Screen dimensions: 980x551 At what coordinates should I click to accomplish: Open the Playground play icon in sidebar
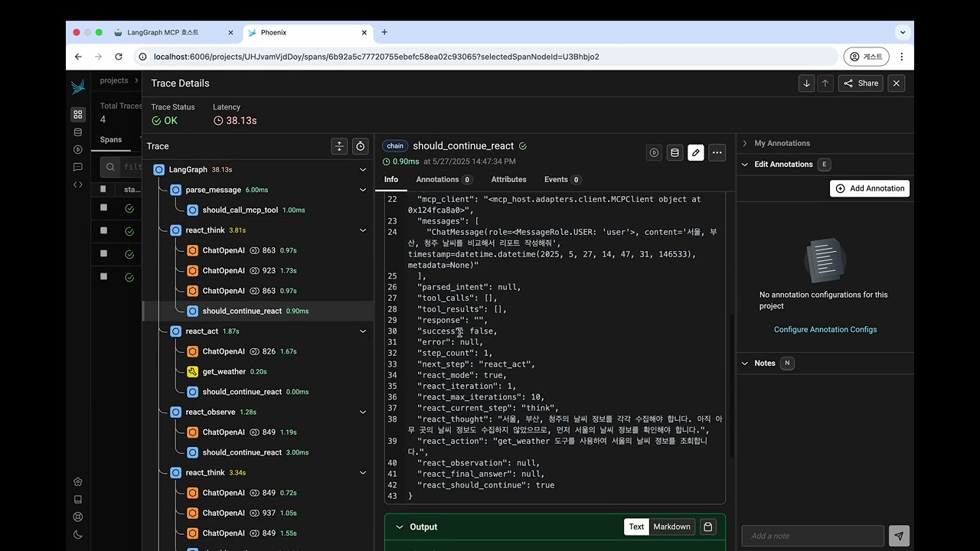click(x=78, y=150)
